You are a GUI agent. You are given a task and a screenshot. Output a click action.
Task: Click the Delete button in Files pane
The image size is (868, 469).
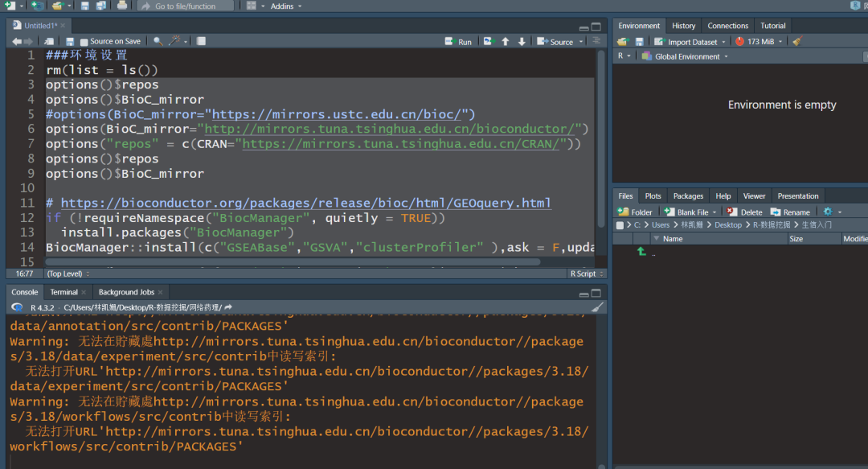click(744, 212)
